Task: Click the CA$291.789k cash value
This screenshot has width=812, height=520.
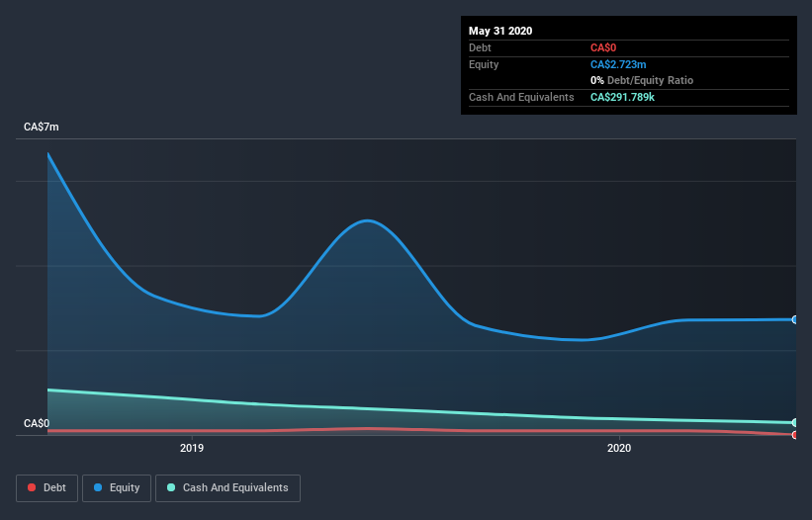Action: click(622, 97)
